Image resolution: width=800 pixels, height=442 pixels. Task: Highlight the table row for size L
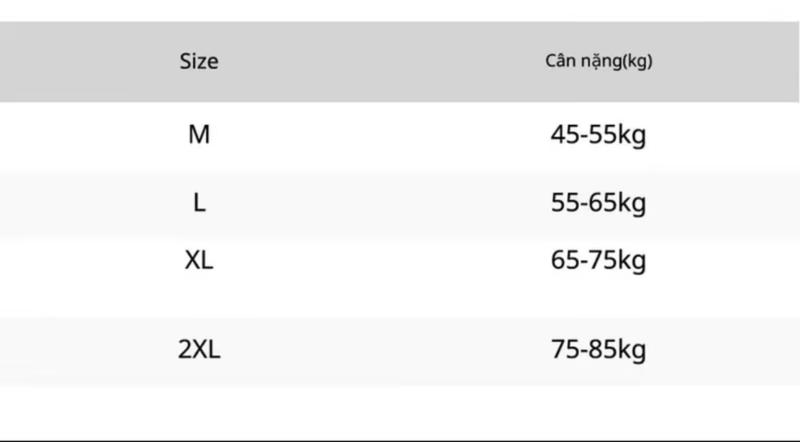click(x=400, y=203)
